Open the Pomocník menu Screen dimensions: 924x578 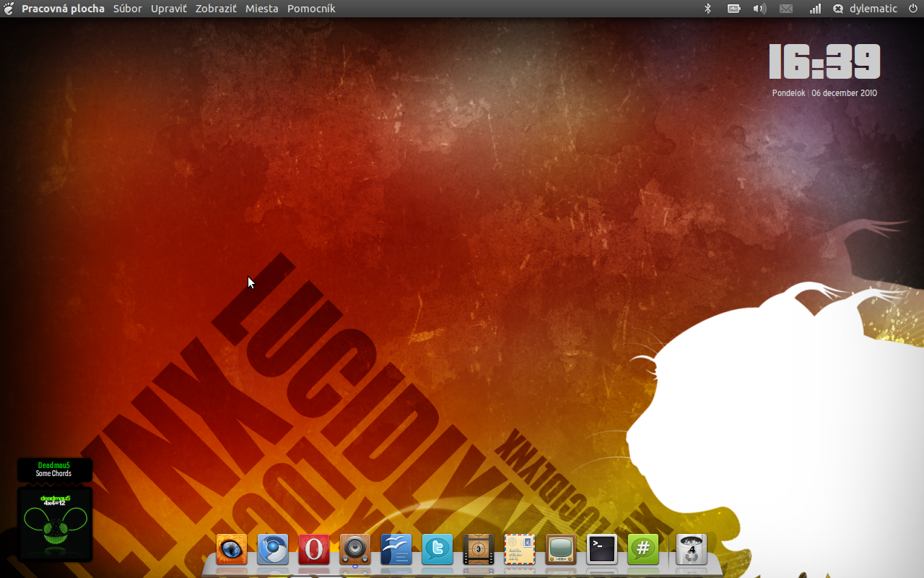click(311, 9)
